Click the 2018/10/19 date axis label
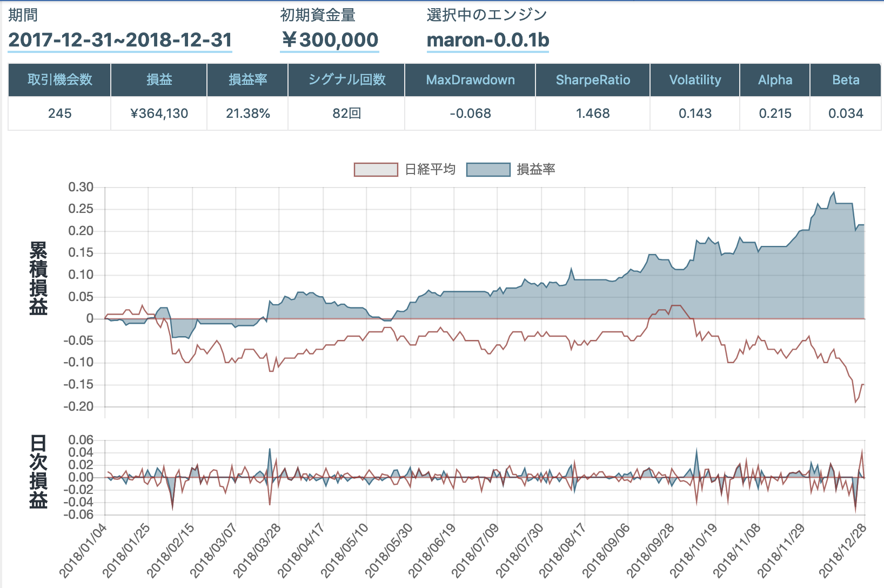884x588 pixels. click(x=694, y=551)
